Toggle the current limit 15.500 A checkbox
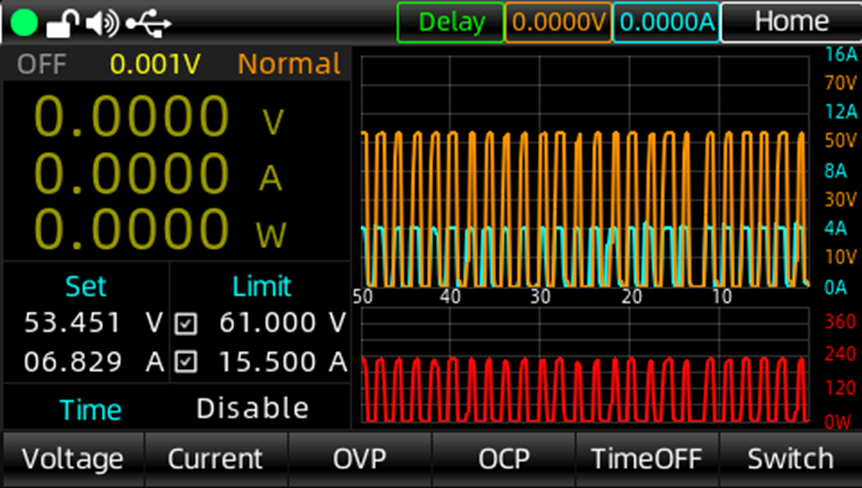The image size is (862, 488). [185, 362]
